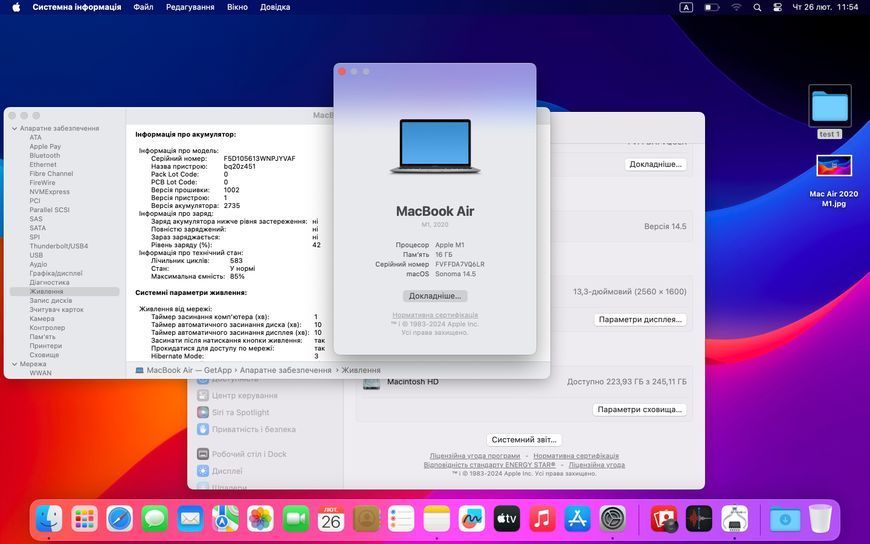Open the Файл menu
870x544 pixels.
click(x=143, y=7)
